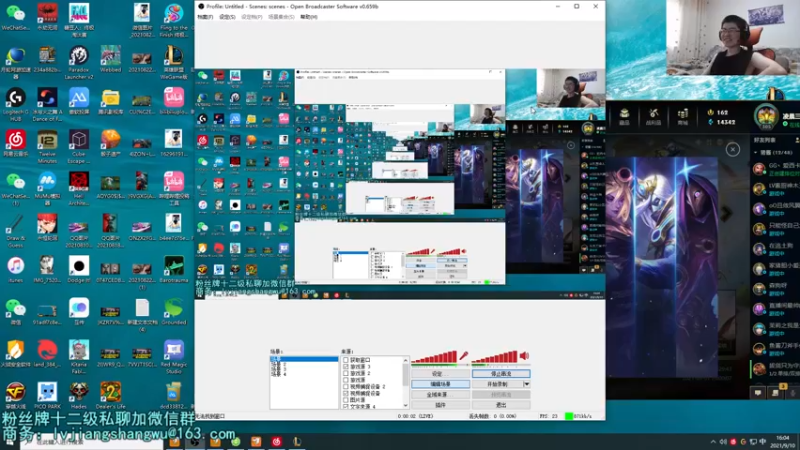Open Webbed game desktop icon

pyautogui.click(x=110, y=59)
